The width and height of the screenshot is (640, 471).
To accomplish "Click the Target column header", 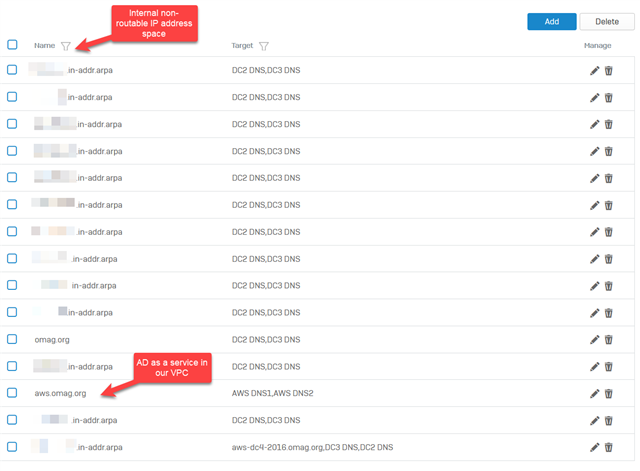I will [x=242, y=46].
